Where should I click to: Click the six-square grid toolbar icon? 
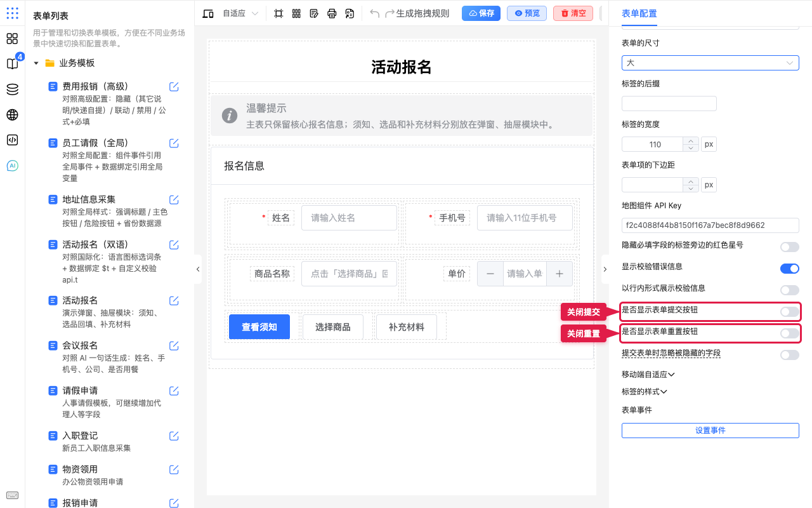(296, 13)
